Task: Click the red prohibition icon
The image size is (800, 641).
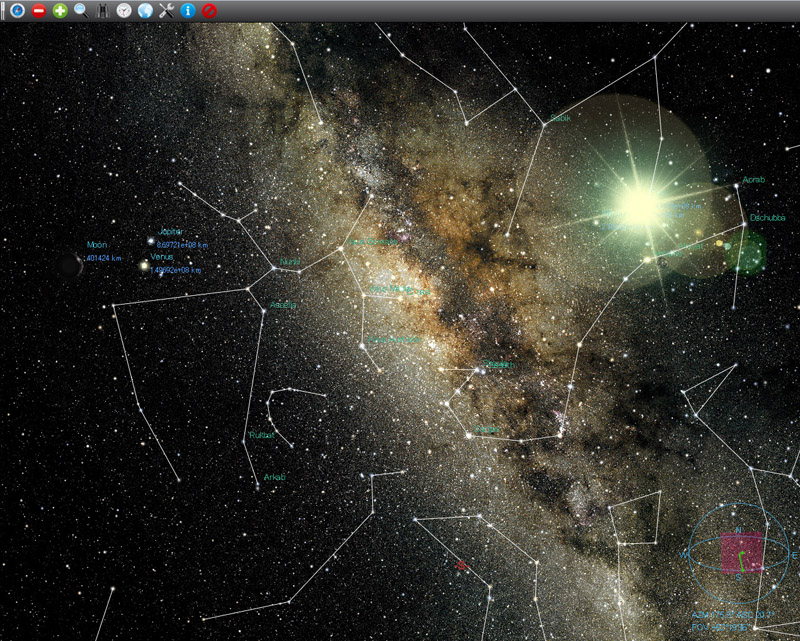Action: (209, 10)
